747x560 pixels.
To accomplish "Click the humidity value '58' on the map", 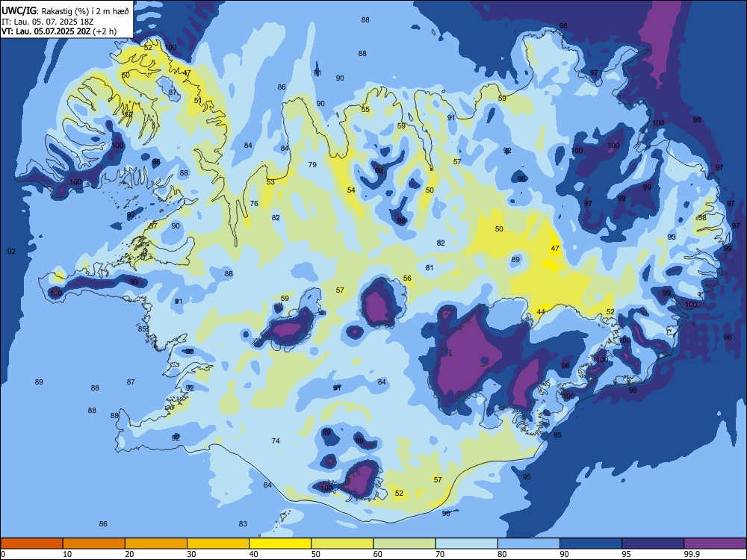I will coord(702,218).
